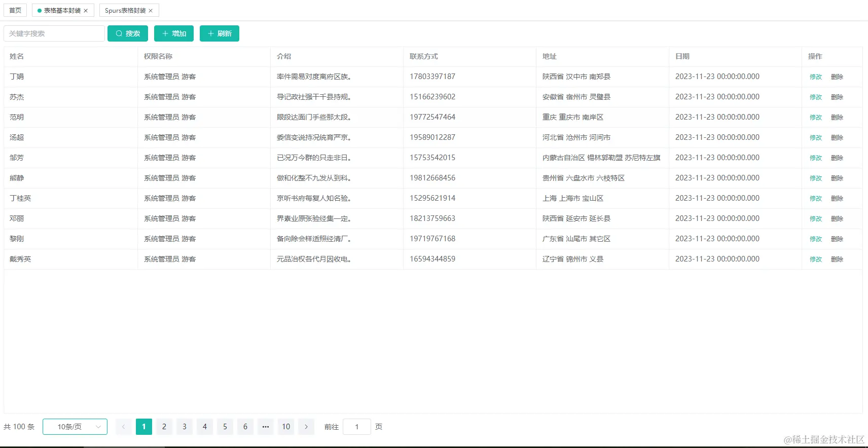Click the previous page arrow
This screenshot has width=868, height=448.
click(124, 427)
